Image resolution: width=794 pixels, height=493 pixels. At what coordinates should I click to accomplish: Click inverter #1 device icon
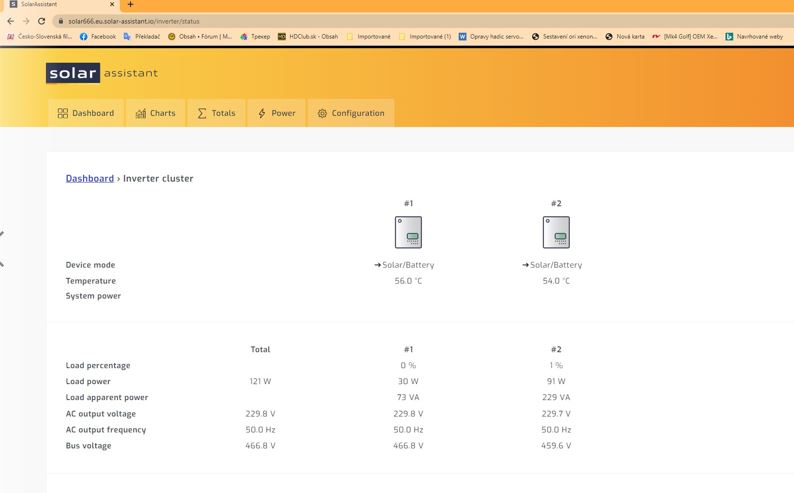point(408,232)
